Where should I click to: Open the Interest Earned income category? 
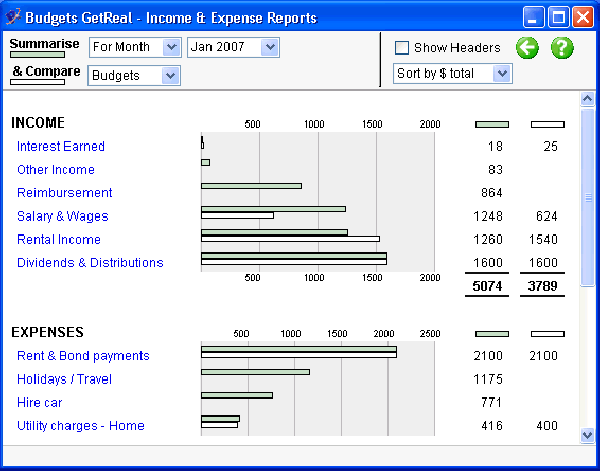coord(61,147)
